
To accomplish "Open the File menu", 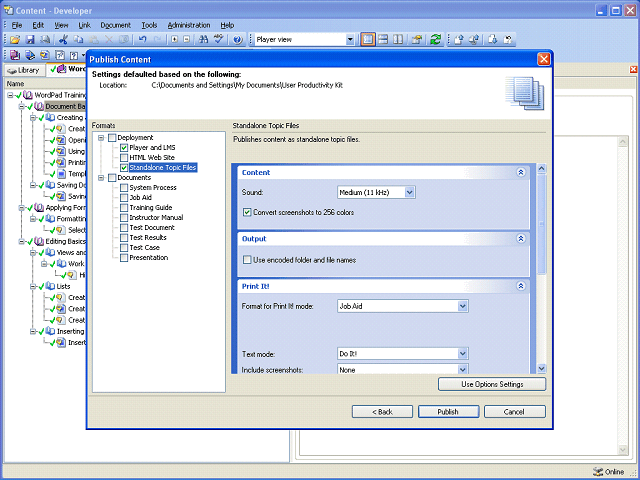I will 17,25.
